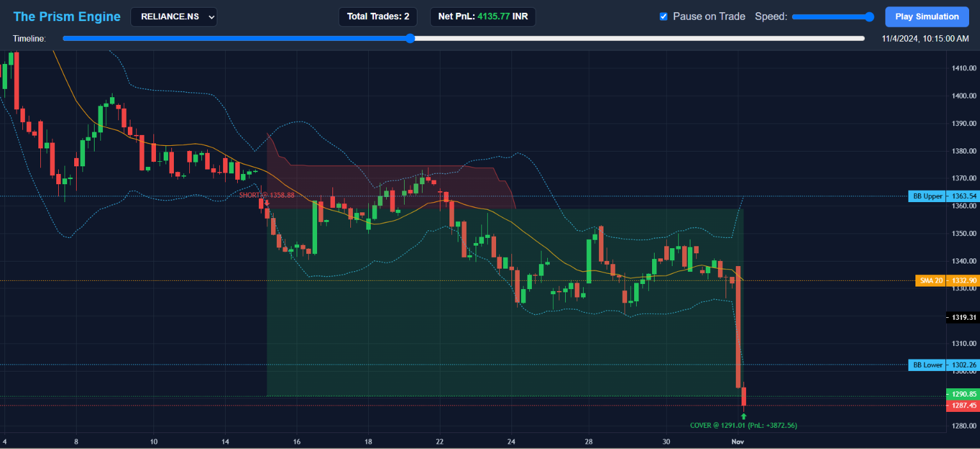Viewport: 980px width, 449px height.
Task: Toggle the Pause on Trade checkbox
Action: [664, 17]
